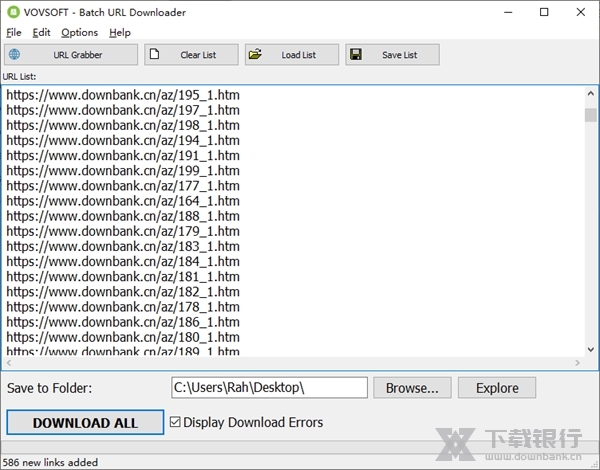Click the open folder icon on Load List
Viewport: 600px width, 470px height.
(255, 54)
